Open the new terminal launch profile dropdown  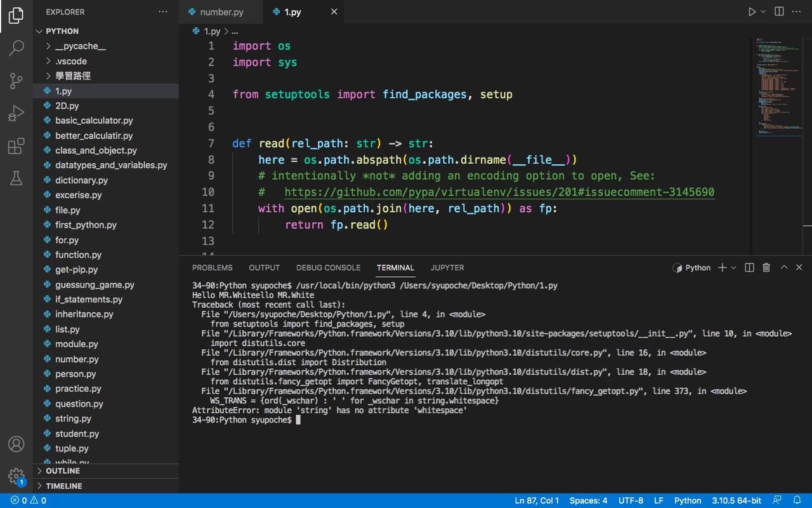point(734,268)
